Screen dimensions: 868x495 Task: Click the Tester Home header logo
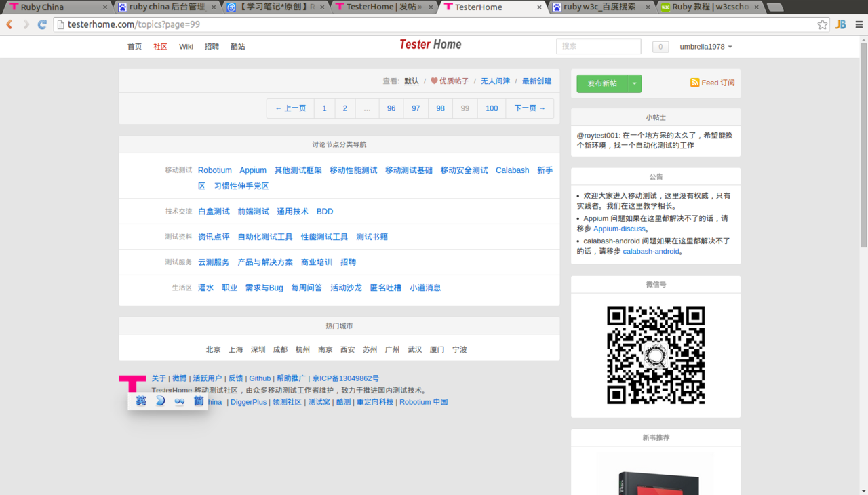tap(430, 44)
